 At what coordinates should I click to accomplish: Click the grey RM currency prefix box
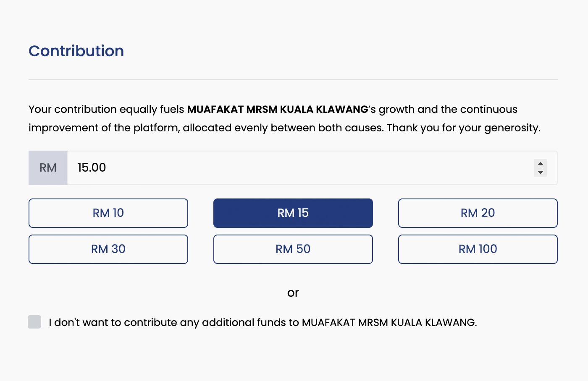[x=48, y=168]
